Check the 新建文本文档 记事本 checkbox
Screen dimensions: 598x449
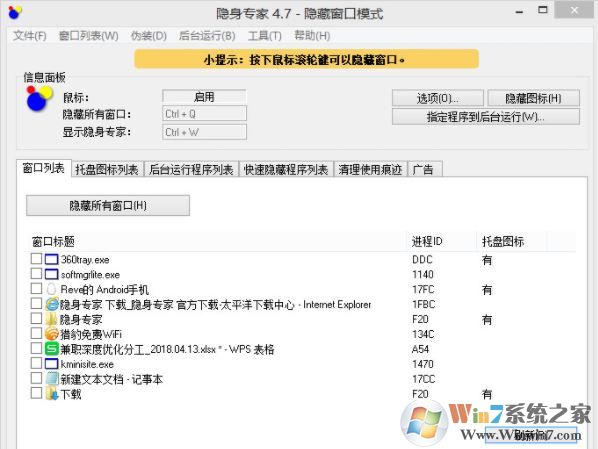[36, 378]
